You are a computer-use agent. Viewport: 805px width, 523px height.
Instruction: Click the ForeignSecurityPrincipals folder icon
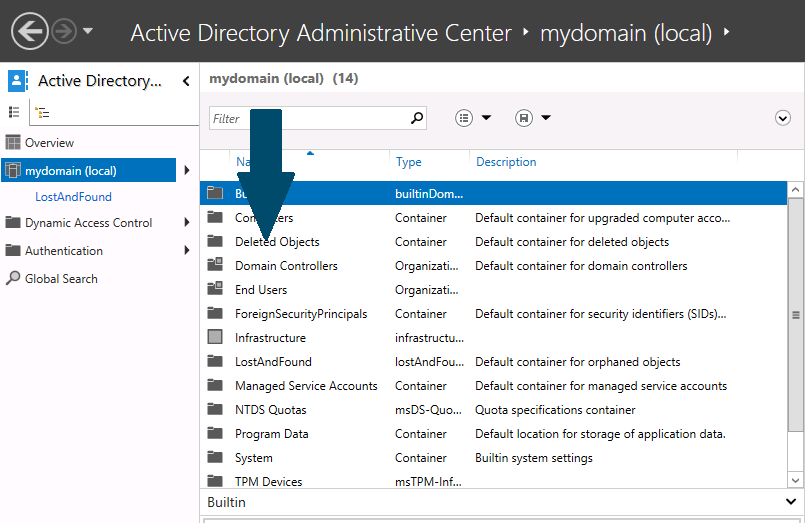tap(215, 313)
